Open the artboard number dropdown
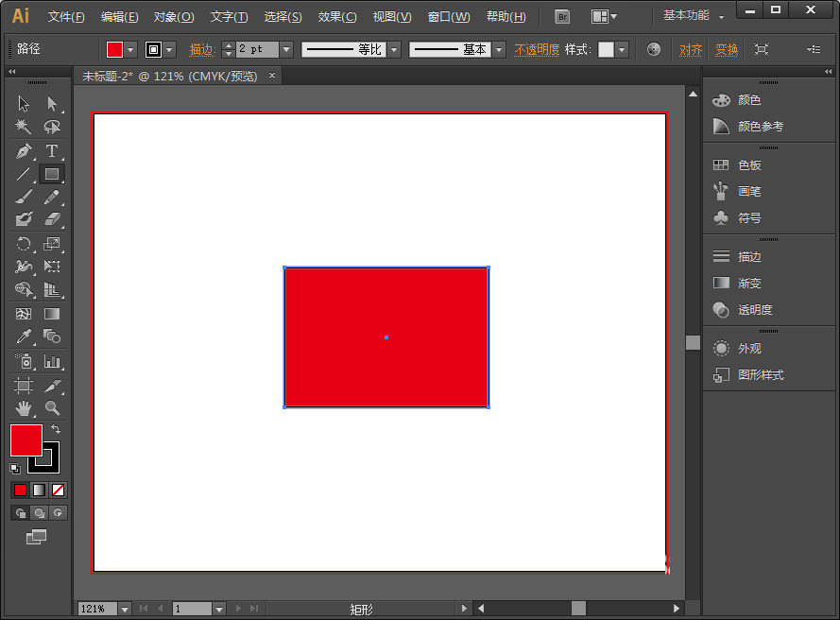840x620 pixels. click(218, 609)
